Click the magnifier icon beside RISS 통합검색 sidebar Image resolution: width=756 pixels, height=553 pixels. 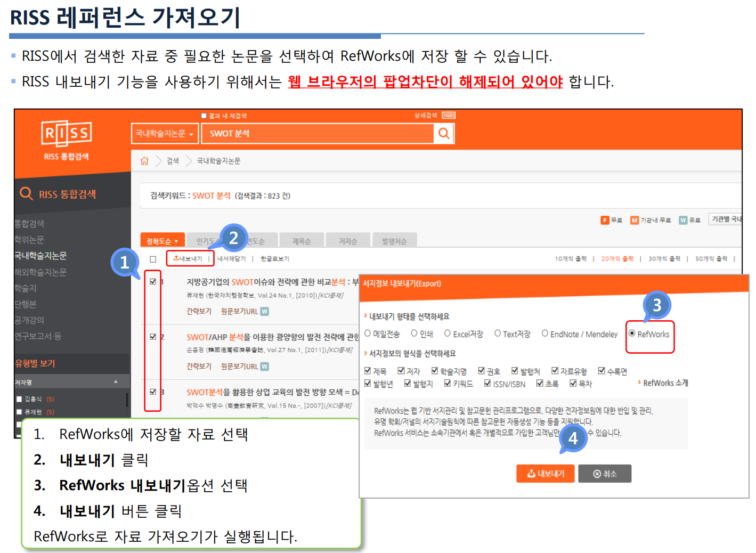26,193
